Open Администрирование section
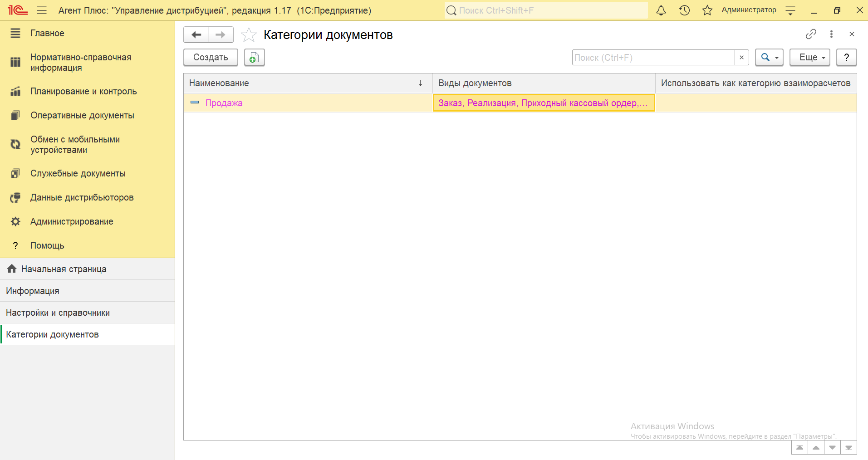This screenshot has height=460, width=868. click(x=72, y=221)
